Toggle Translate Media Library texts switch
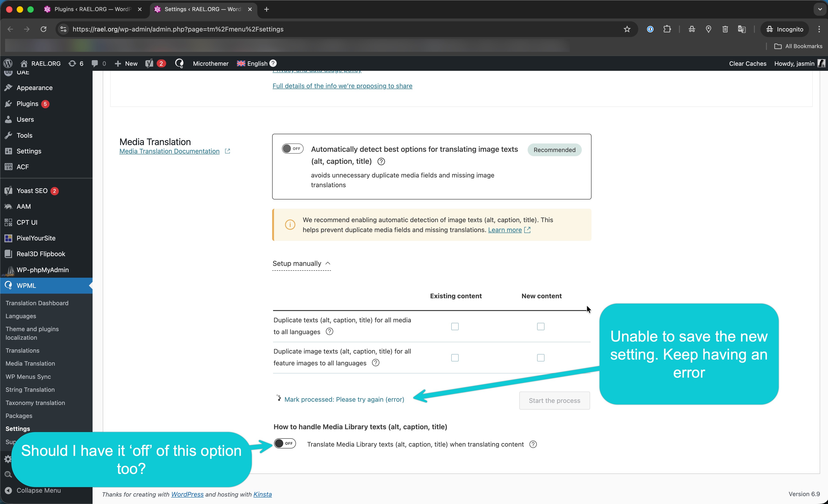The width and height of the screenshot is (828, 504). click(285, 444)
